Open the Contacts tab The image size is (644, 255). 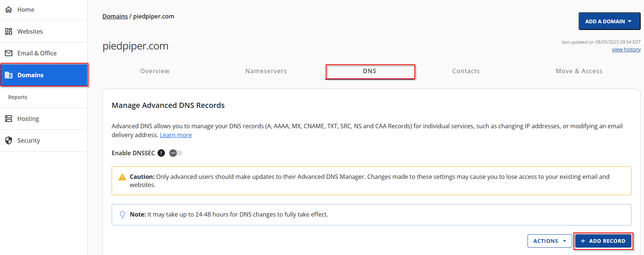pos(466,71)
